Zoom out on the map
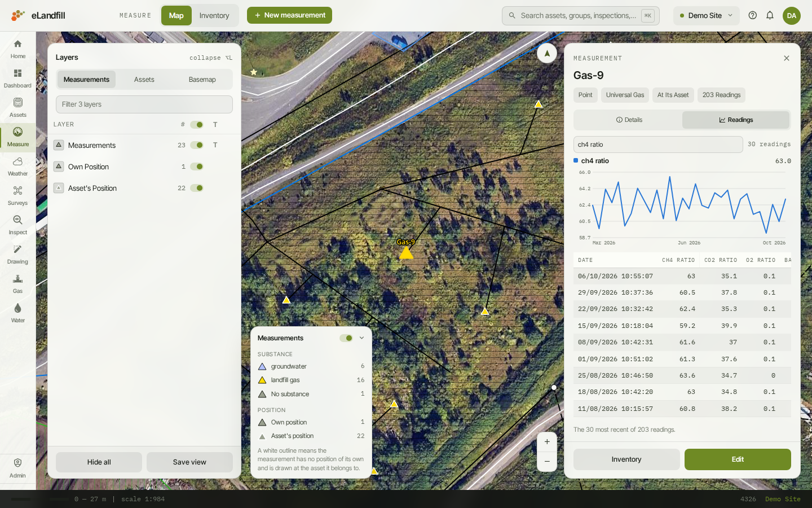Image resolution: width=812 pixels, height=508 pixels. click(547, 461)
